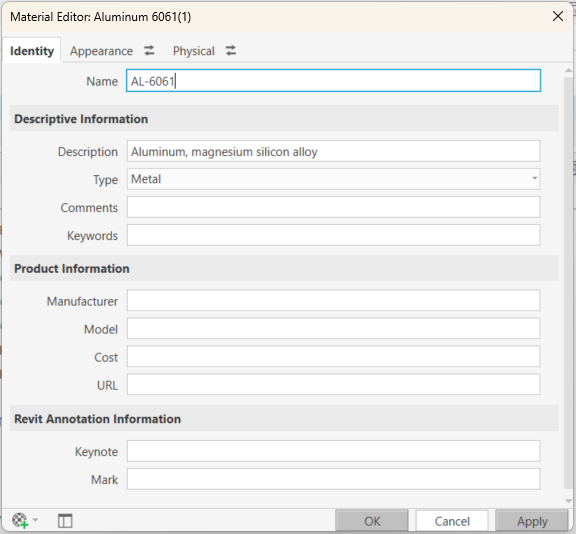Click the Cancel button
Image resolution: width=576 pixels, height=534 pixels.
pos(452,521)
